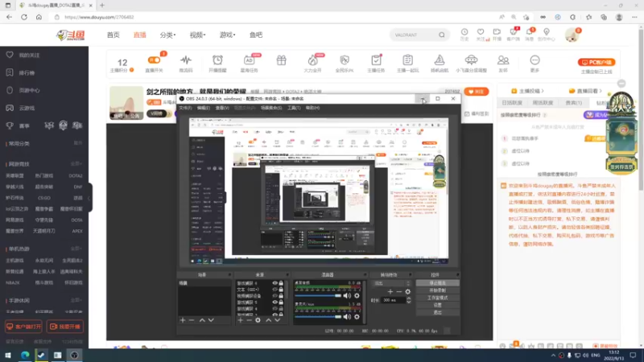Open the AD task icon

pyautogui.click(x=249, y=60)
